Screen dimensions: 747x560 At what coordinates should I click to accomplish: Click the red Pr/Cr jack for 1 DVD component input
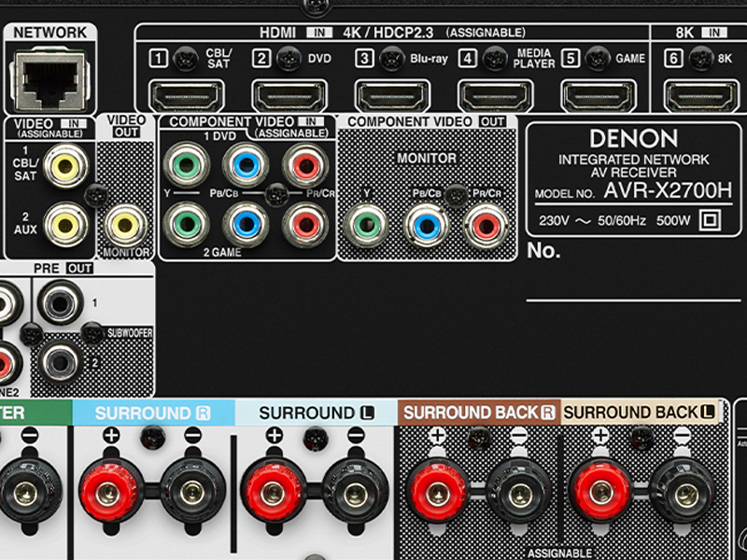click(x=305, y=165)
